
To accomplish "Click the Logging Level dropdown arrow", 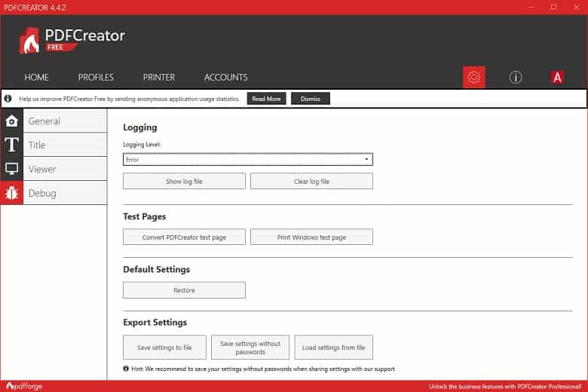I will point(366,159).
